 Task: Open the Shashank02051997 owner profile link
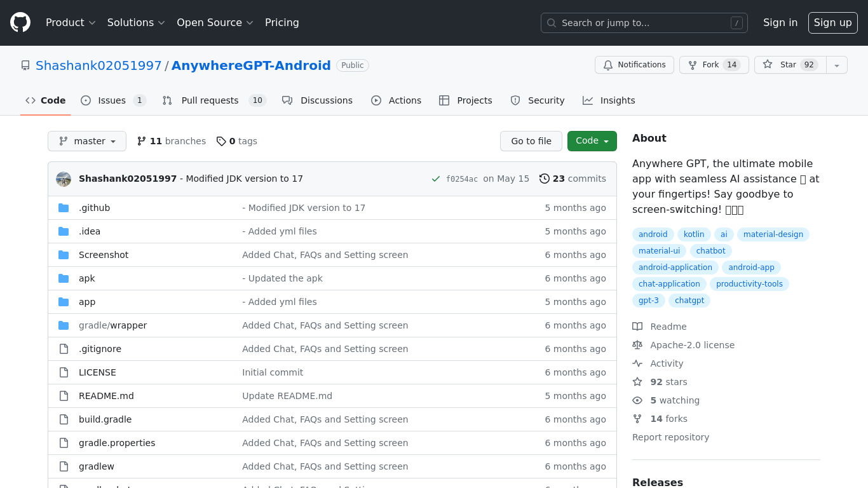[98, 65]
